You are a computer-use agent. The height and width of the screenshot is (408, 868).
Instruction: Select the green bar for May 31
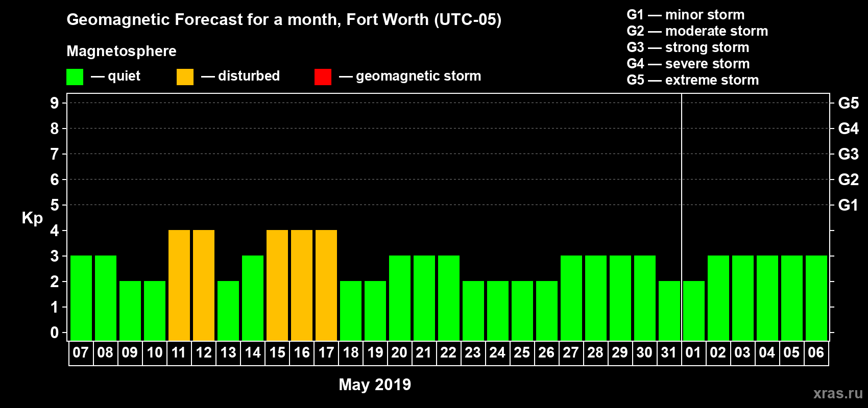(669, 311)
